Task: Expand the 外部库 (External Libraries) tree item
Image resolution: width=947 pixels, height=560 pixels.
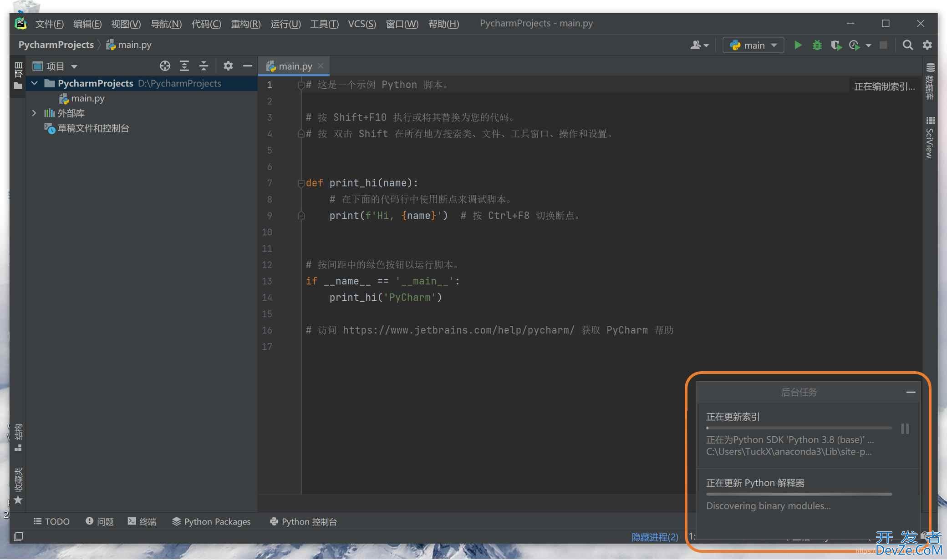Action: 33,113
